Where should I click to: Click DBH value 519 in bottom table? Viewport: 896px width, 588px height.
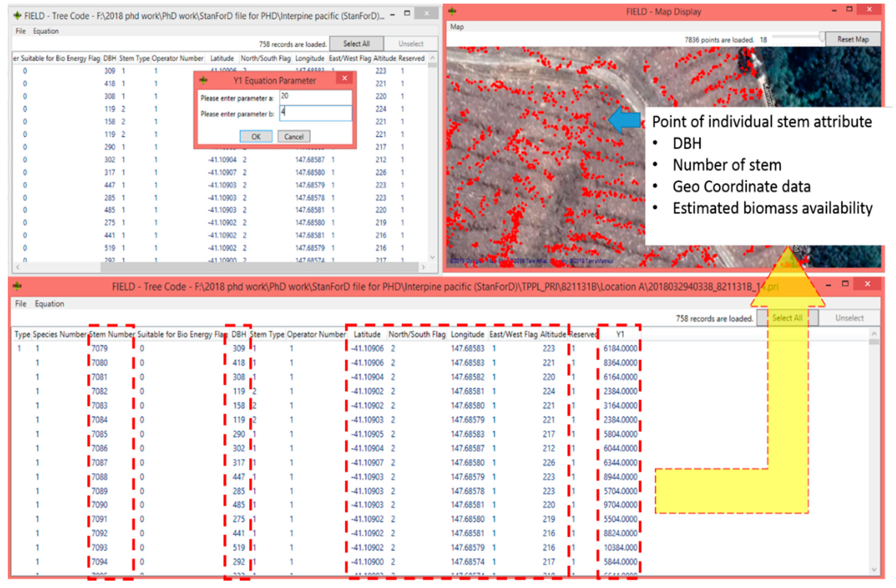click(239, 548)
